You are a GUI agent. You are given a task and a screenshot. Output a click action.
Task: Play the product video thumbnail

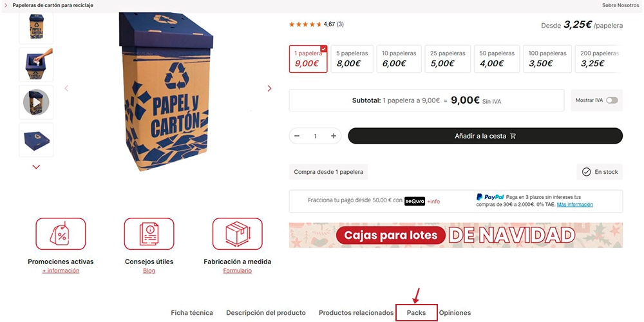[36, 102]
